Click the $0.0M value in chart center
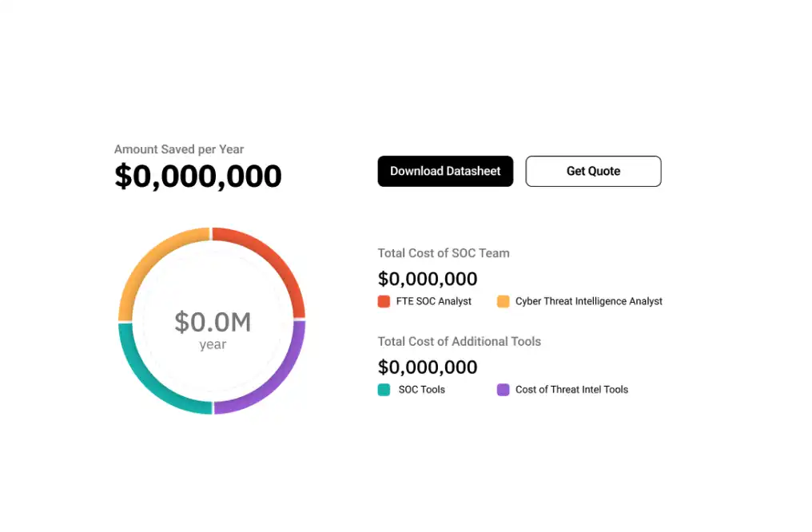Viewport: 812px width, 532px height. 213,322
